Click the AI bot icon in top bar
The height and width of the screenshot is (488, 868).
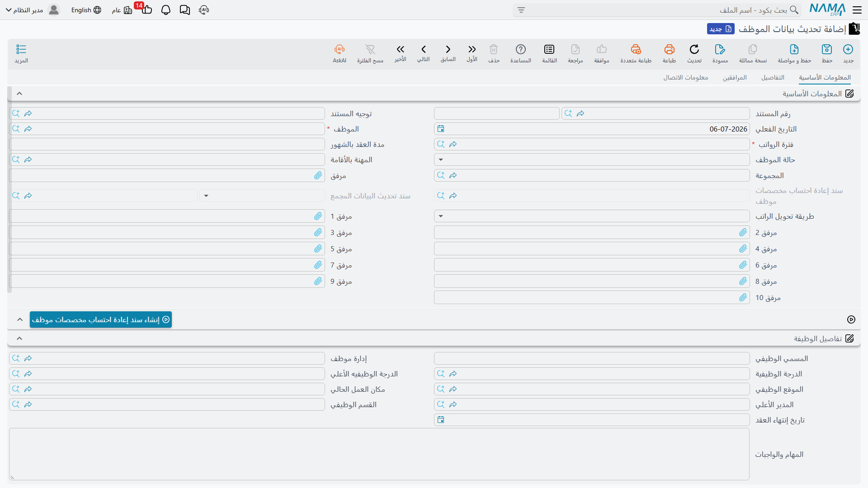pyautogui.click(x=204, y=10)
